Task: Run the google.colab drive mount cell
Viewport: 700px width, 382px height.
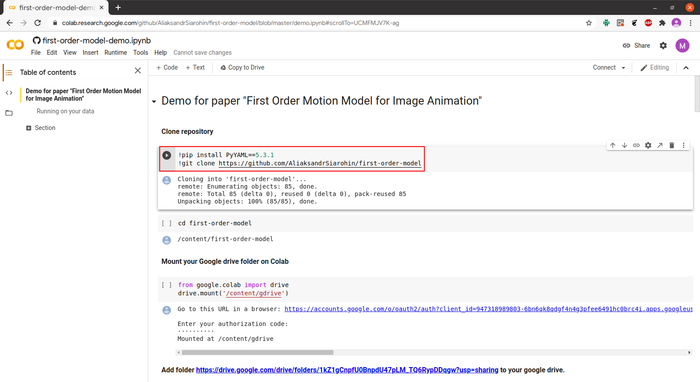Action: [167, 285]
